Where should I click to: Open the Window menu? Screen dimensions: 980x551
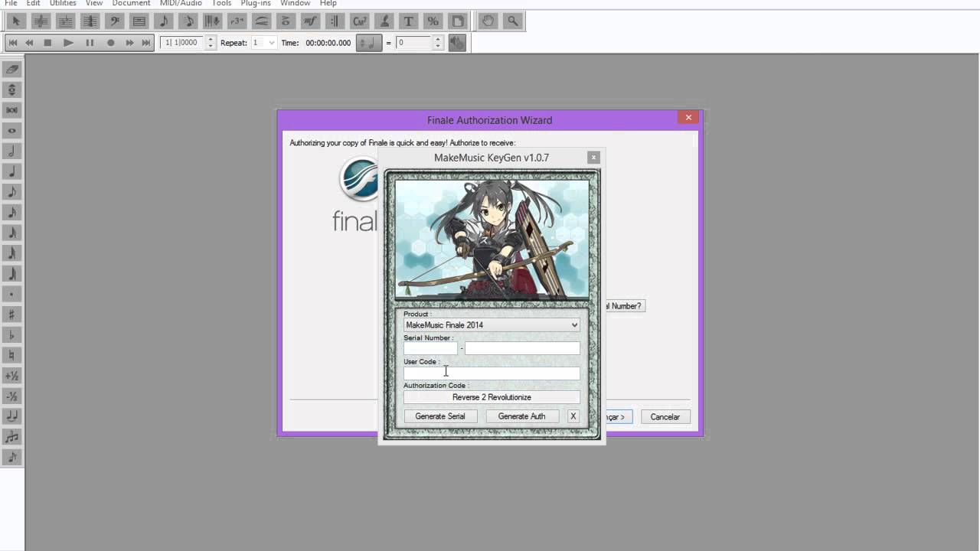click(x=295, y=4)
